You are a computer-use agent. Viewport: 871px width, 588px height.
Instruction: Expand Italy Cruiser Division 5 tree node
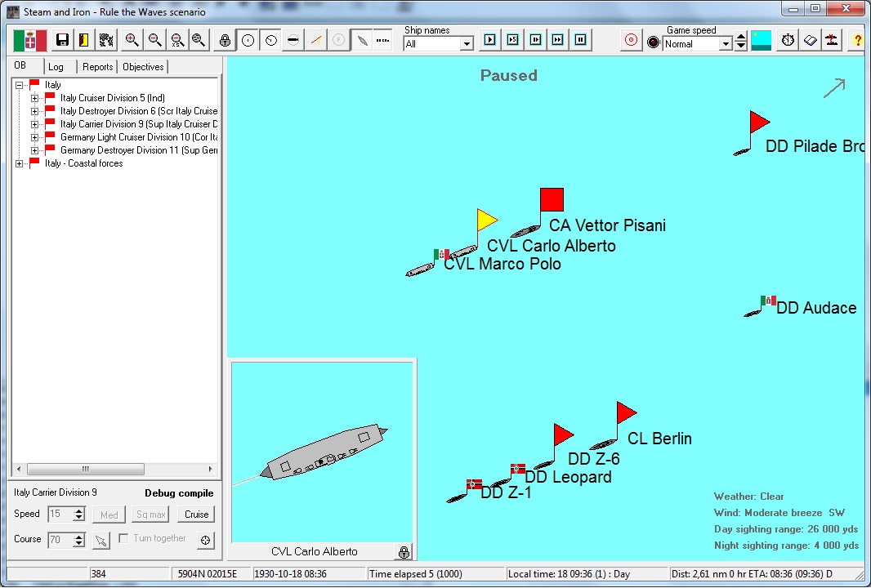[x=35, y=98]
